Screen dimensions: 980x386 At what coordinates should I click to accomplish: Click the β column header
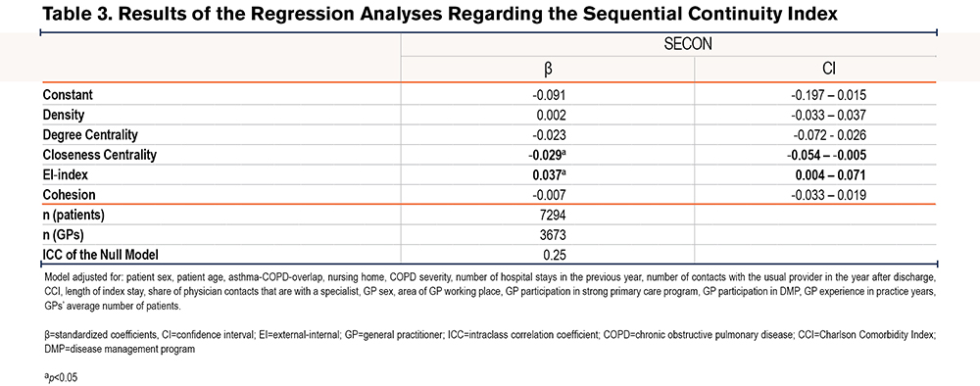[x=548, y=69]
